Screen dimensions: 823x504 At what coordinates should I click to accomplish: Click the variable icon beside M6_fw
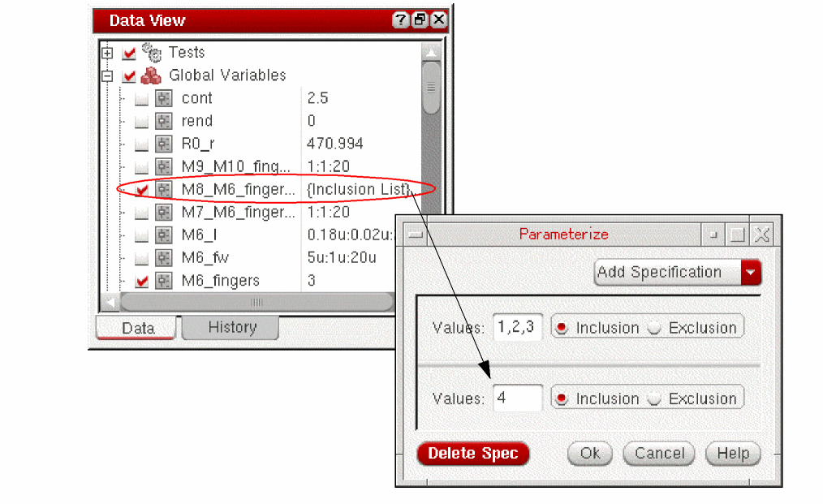pyautogui.click(x=164, y=258)
